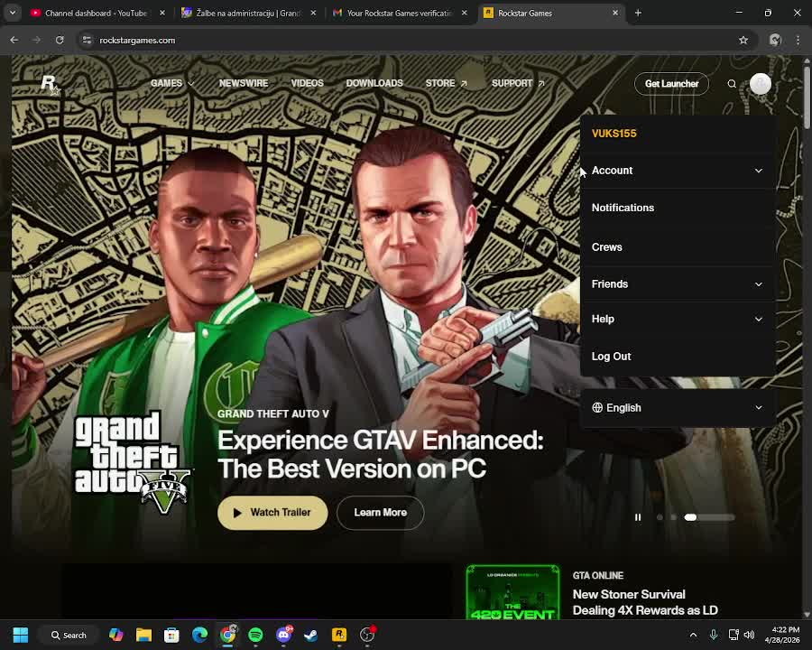Expand the Friends submenu
812x650 pixels.
(678, 284)
